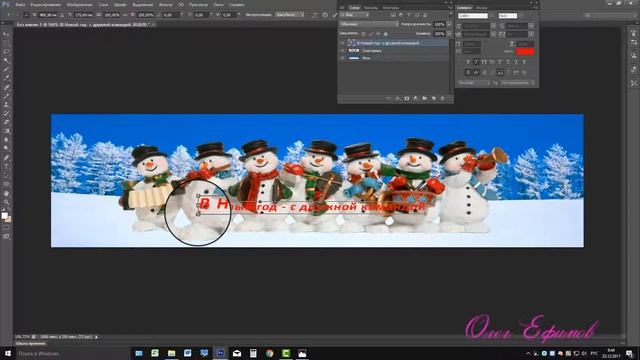Hide the Снеговики layer
Viewport: 640px width, 360px height.
pyautogui.click(x=342, y=51)
